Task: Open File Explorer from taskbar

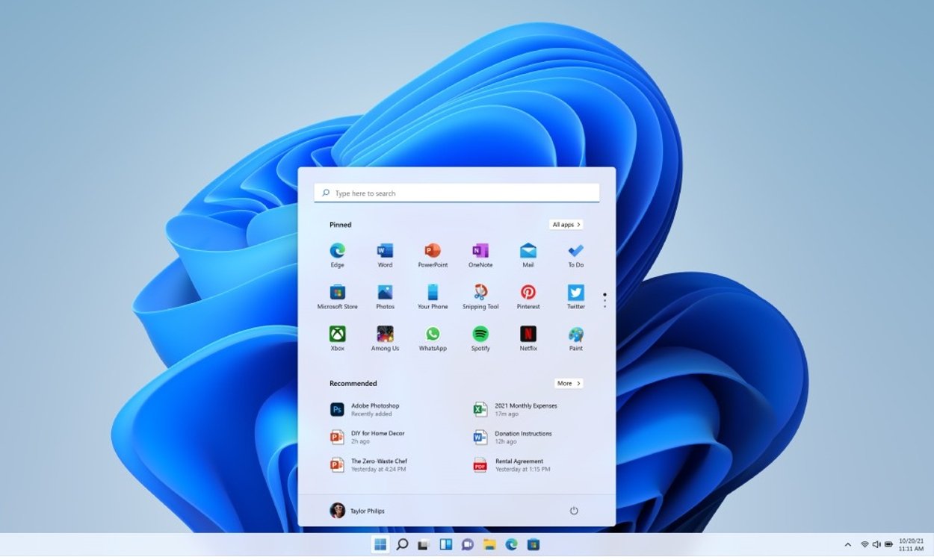Action: 489,544
